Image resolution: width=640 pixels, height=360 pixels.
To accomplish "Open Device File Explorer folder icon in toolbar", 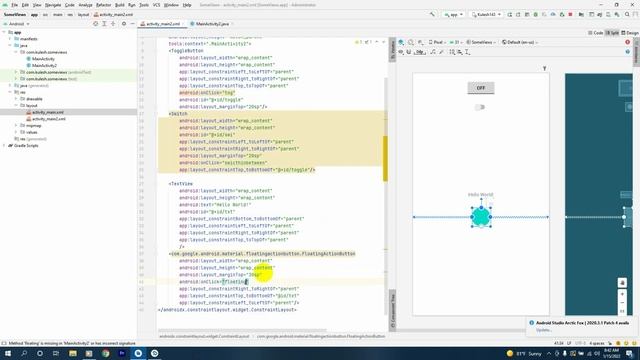I will [581, 14].
